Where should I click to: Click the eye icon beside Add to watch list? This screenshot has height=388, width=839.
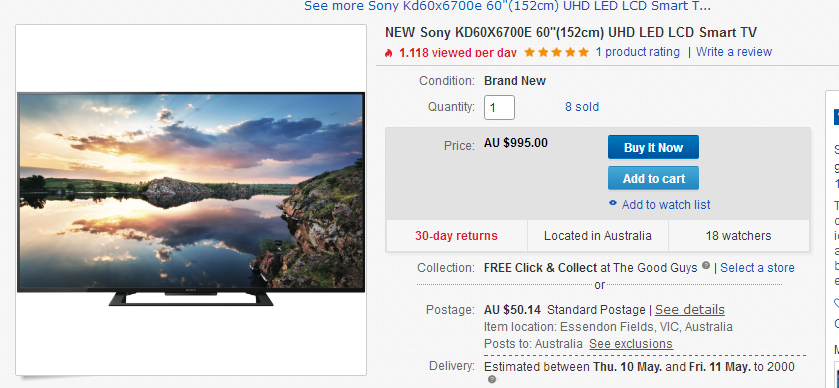613,203
